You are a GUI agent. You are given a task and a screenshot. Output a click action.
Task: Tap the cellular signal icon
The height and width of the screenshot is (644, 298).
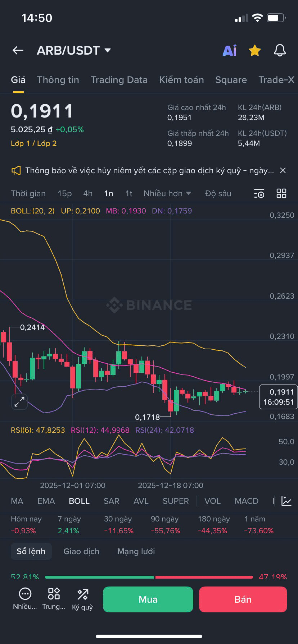point(241,18)
